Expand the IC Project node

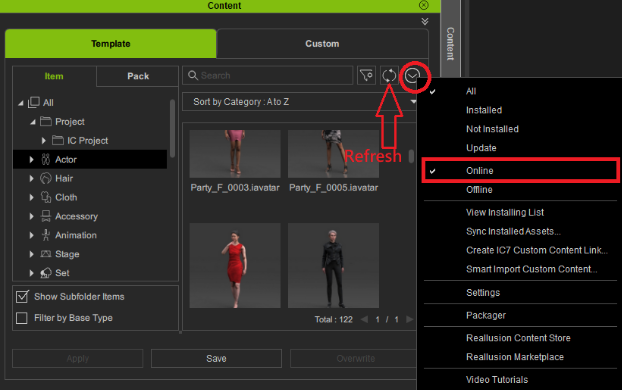[x=44, y=140]
